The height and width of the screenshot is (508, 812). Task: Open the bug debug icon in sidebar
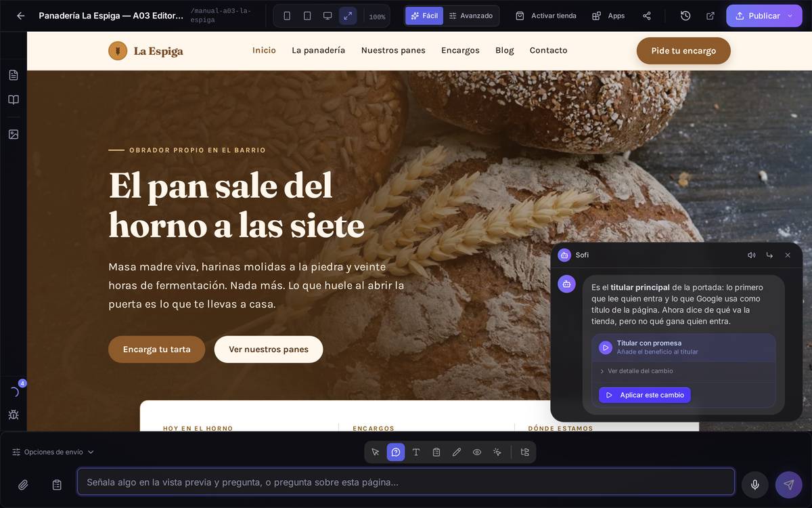tap(14, 415)
